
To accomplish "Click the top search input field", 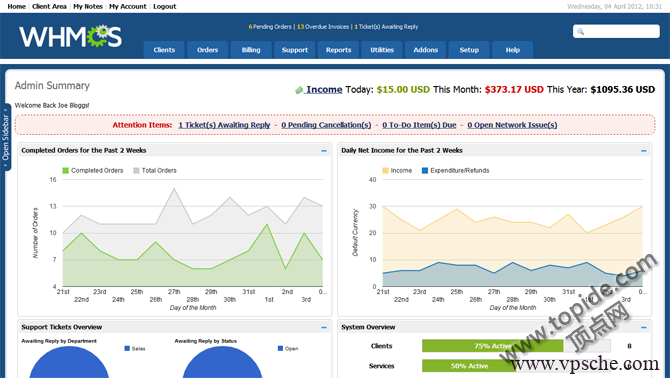I will (616, 31).
